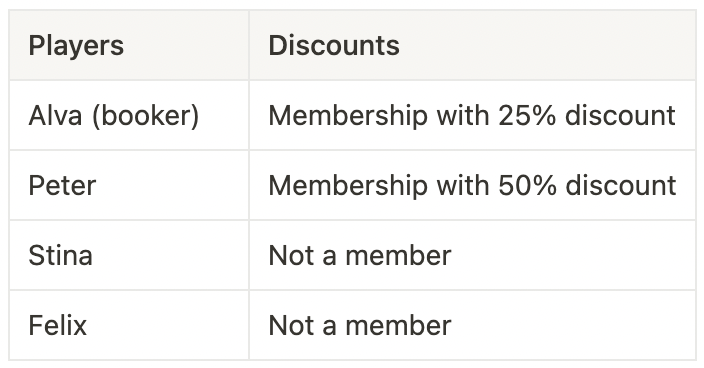Click the word with in Peter's row

point(463,186)
